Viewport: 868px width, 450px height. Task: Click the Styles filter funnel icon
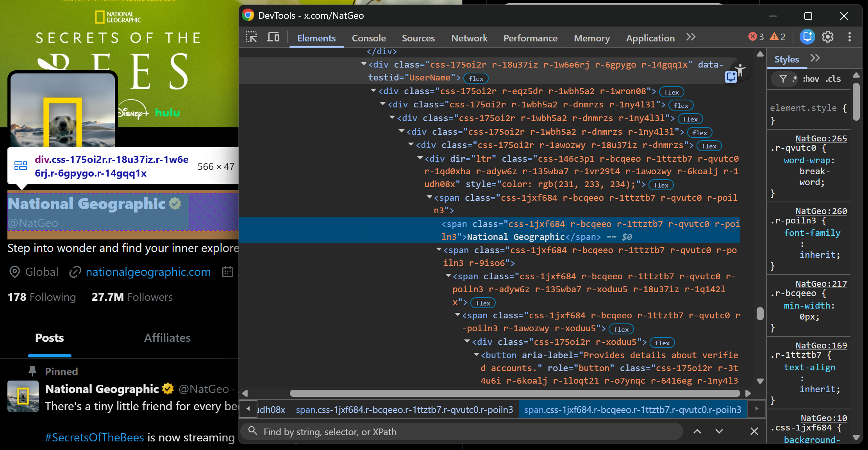[x=783, y=79]
